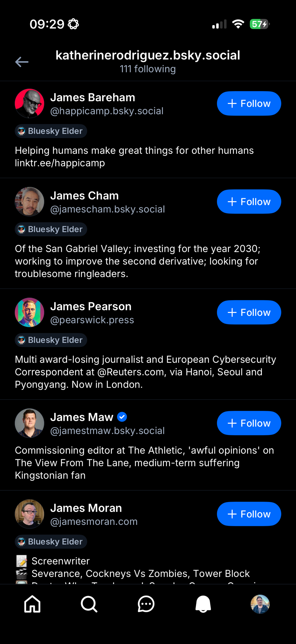Follow James Moran

point(249,514)
